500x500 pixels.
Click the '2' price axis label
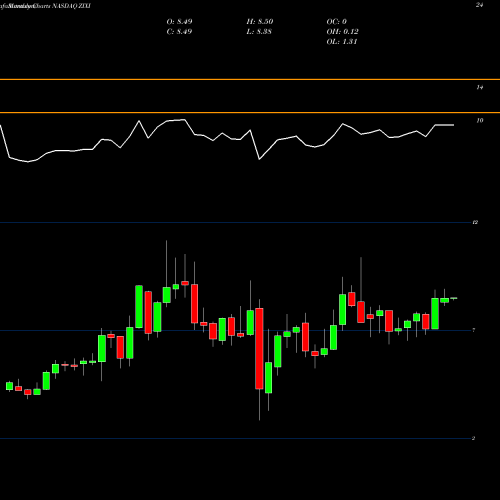point(474,438)
